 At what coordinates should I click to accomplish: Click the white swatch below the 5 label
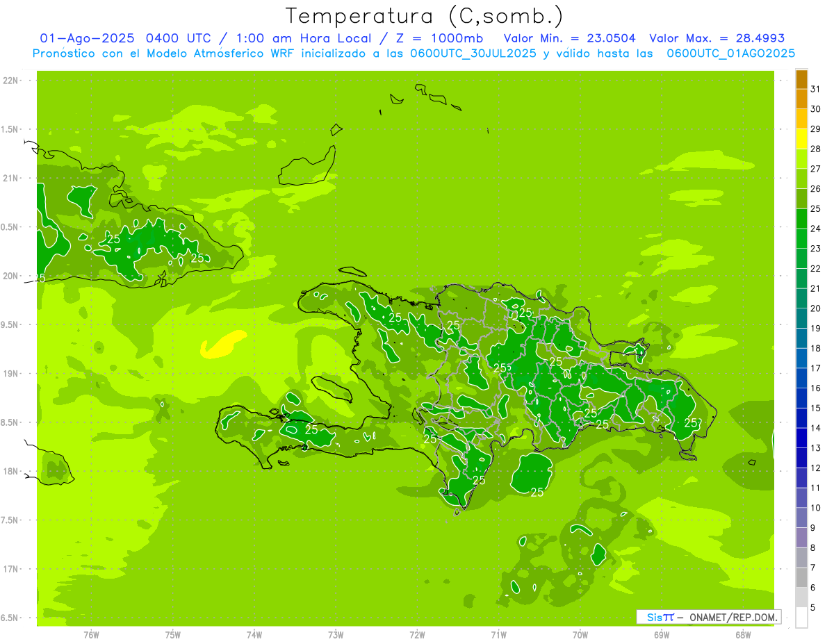coord(801,618)
